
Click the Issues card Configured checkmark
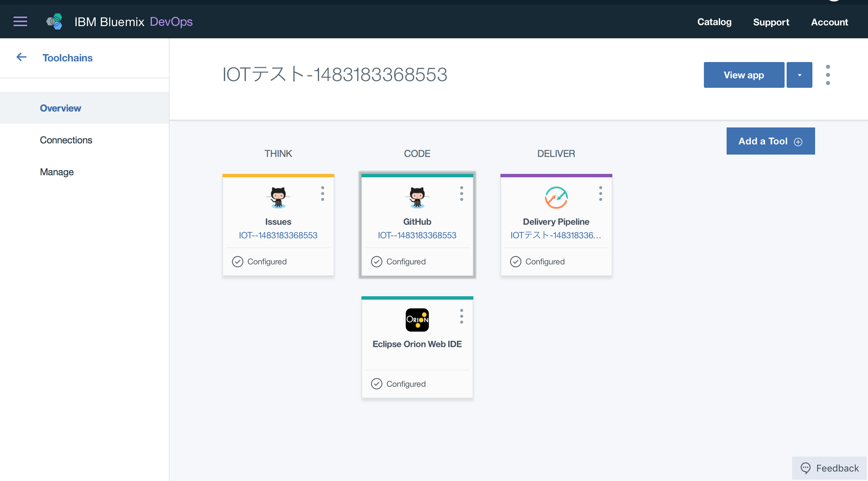pyautogui.click(x=238, y=262)
